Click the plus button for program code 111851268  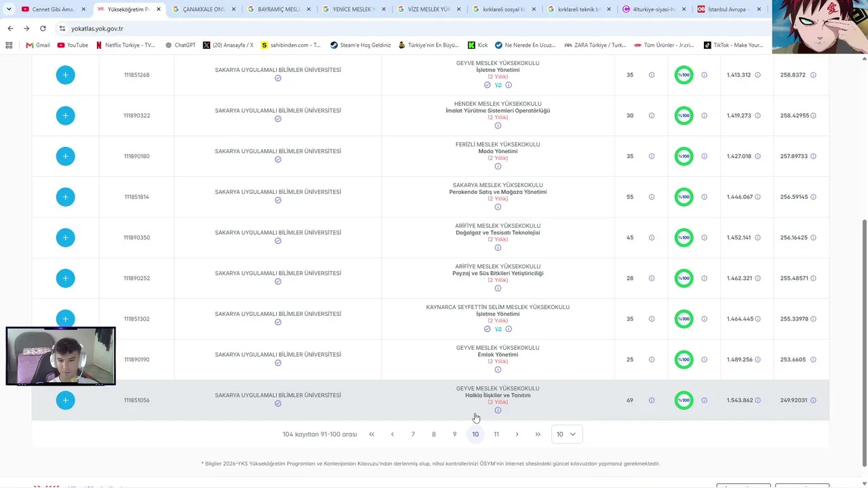tap(65, 75)
